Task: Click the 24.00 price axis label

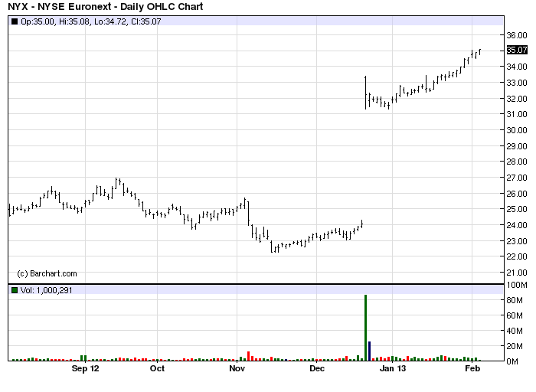Action: (517, 225)
